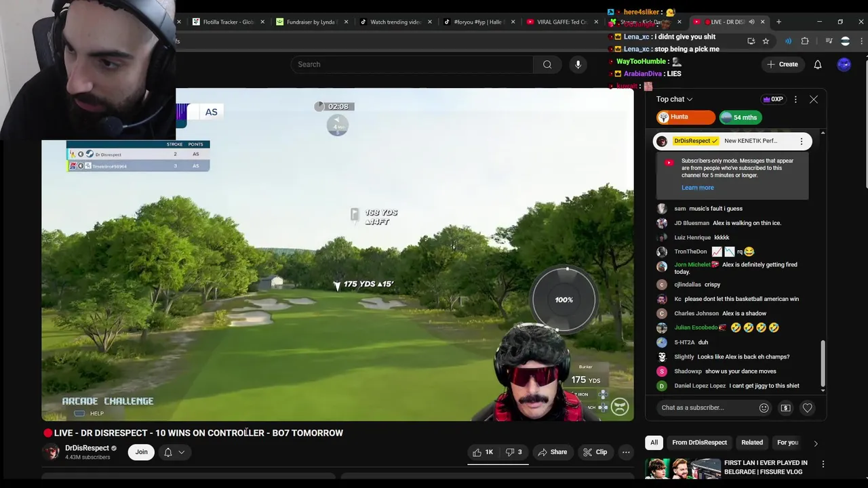Click the live video title text
868x488 pixels.
(199, 433)
